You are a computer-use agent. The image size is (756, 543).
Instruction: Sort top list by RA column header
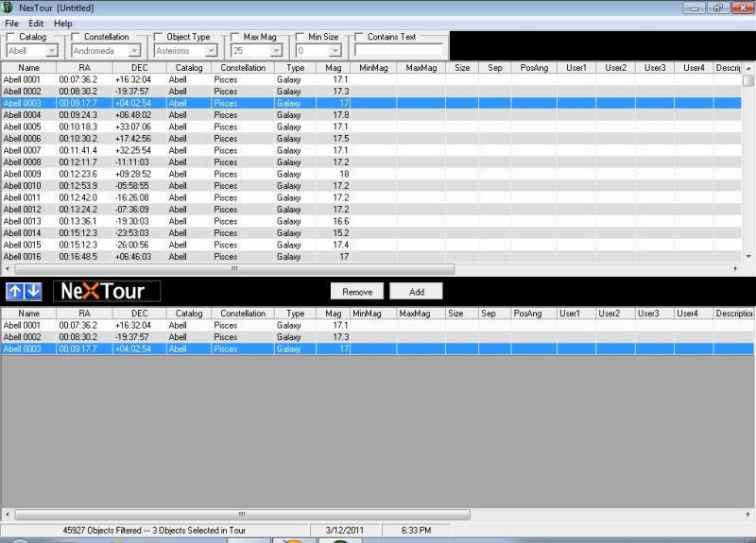pos(84,68)
